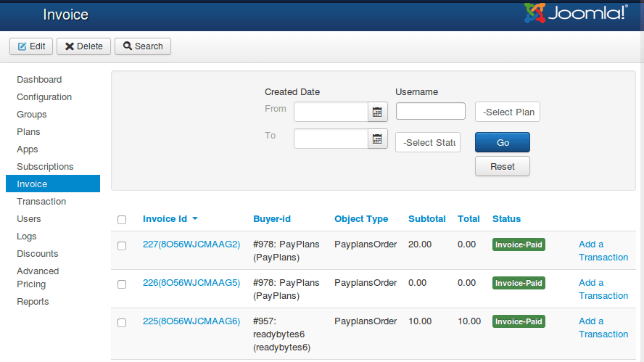Open the To date calendar picker
Viewport: 644px width, 362px height.
pos(377,139)
